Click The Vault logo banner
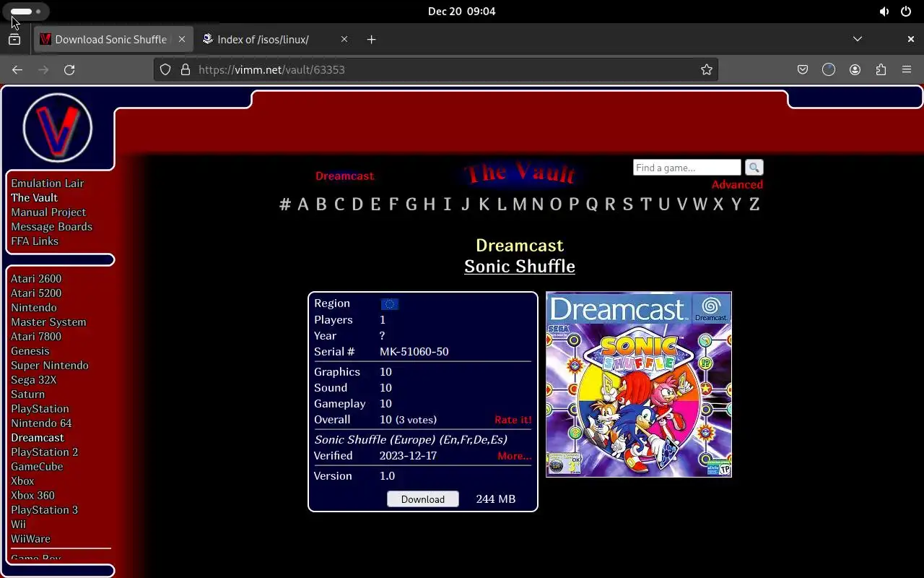 520,173
